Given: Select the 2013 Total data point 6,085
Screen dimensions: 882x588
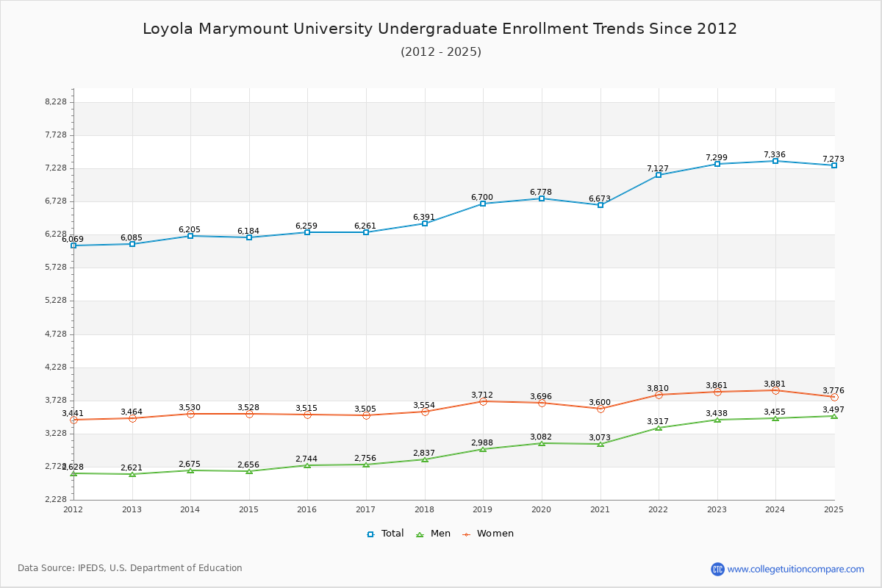Looking at the screenshot, I should pyautogui.click(x=132, y=244).
